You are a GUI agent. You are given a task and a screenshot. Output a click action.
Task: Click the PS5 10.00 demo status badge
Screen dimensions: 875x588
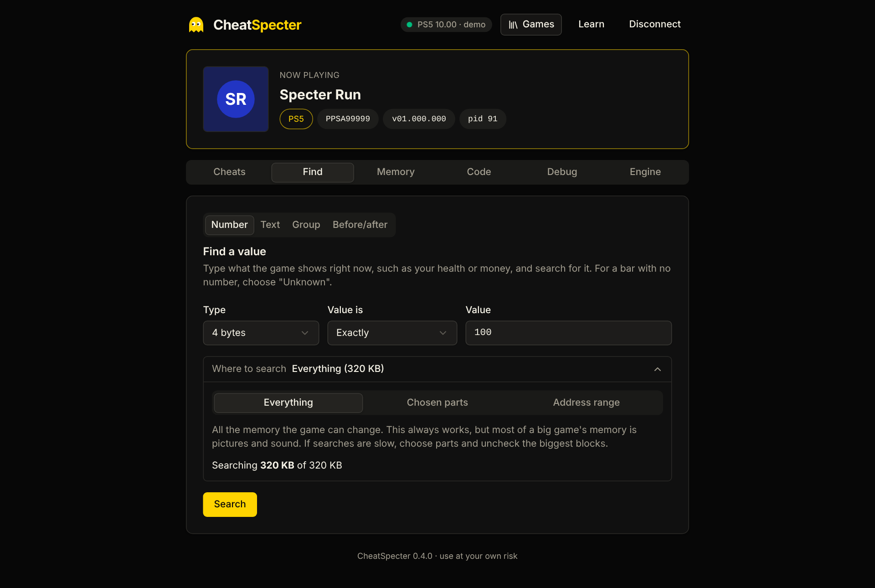click(446, 25)
